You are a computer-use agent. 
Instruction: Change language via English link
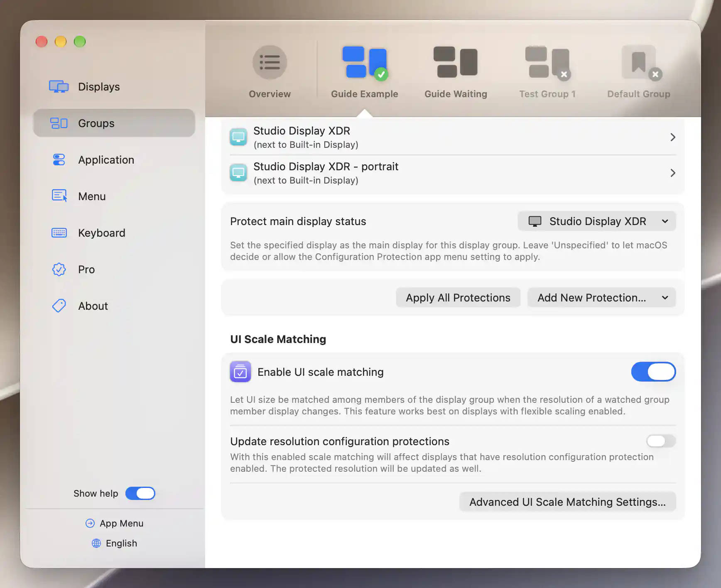(121, 543)
